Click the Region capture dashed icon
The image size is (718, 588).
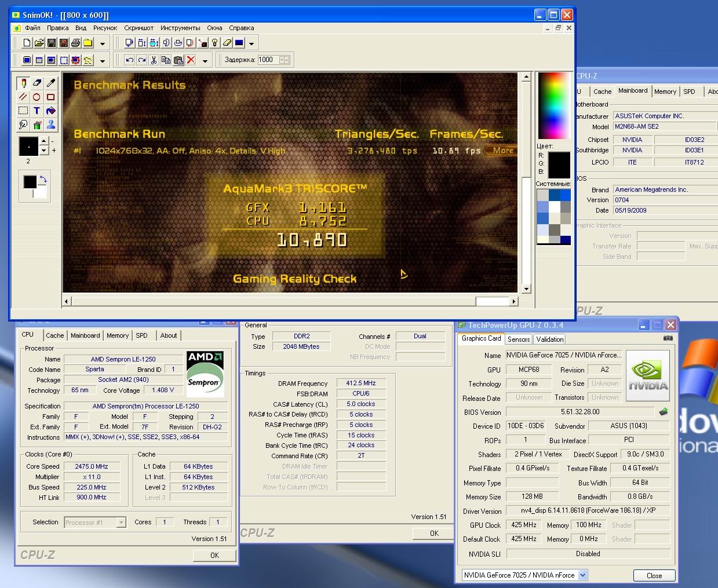click(x=64, y=60)
